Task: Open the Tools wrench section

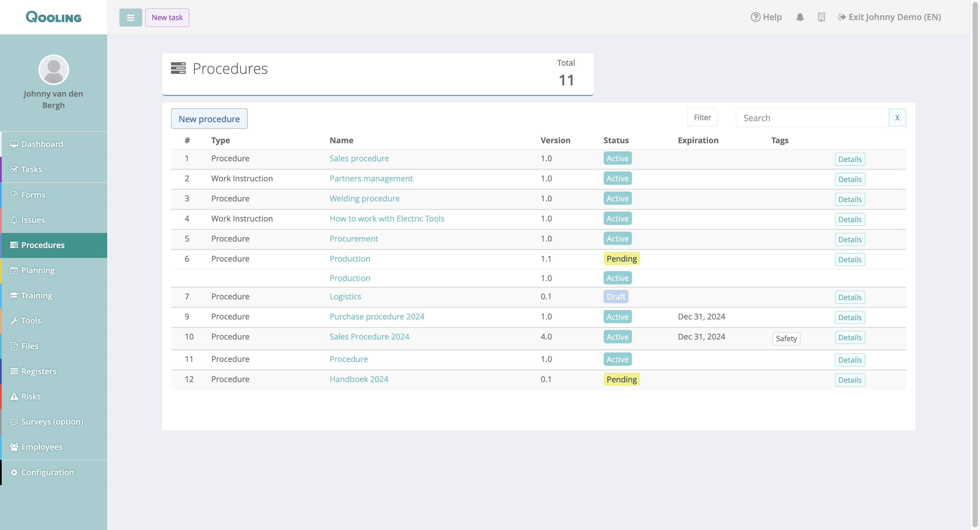Action: (x=31, y=320)
